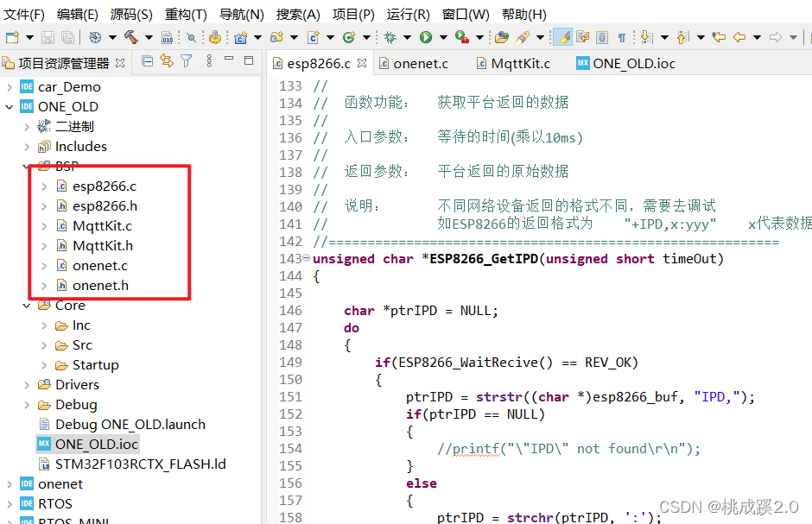Click the previous annotation up-arrow icon

tap(683, 37)
